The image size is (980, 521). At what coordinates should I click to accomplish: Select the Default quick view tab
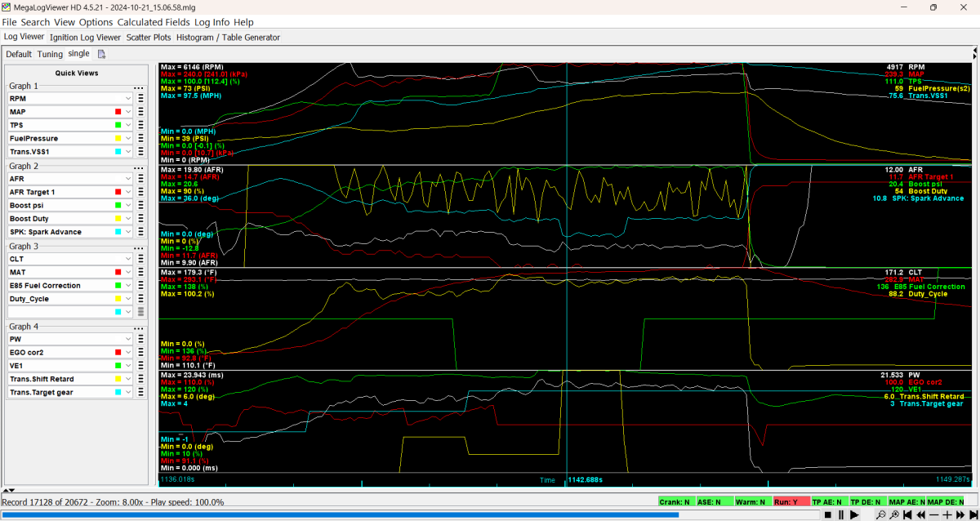pos(18,54)
